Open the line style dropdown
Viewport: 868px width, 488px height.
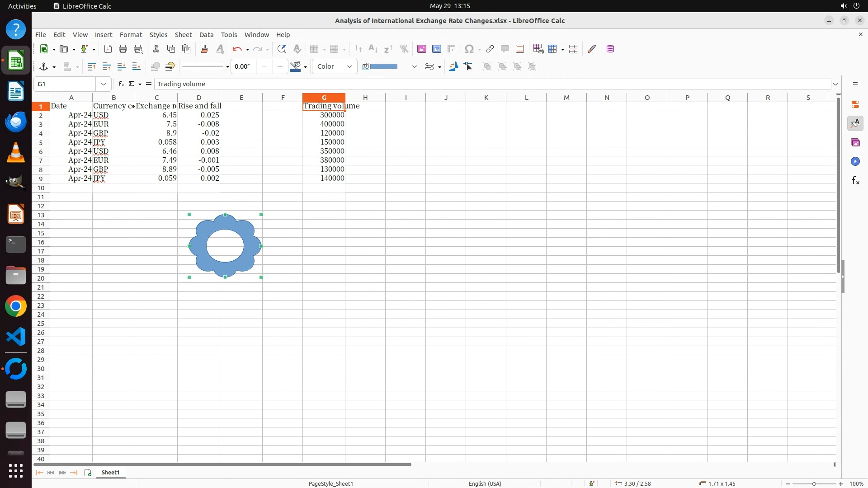[x=227, y=67]
